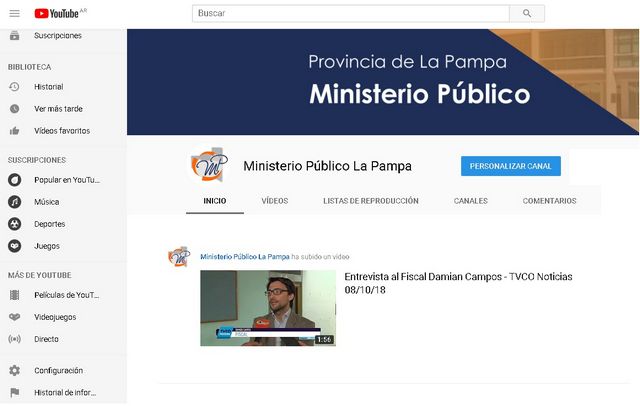The height and width of the screenshot is (406, 640).
Task: Open Configuración gear icon
Action: tap(14, 370)
